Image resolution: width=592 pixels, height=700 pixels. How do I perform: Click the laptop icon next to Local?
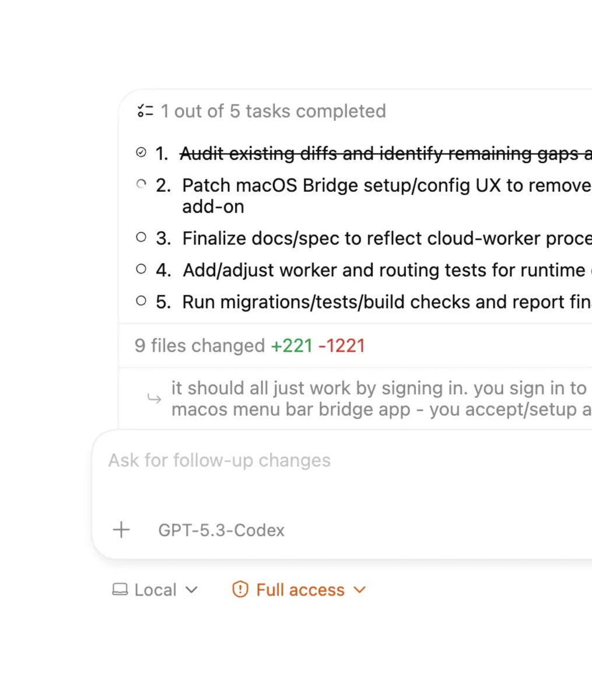[120, 590]
